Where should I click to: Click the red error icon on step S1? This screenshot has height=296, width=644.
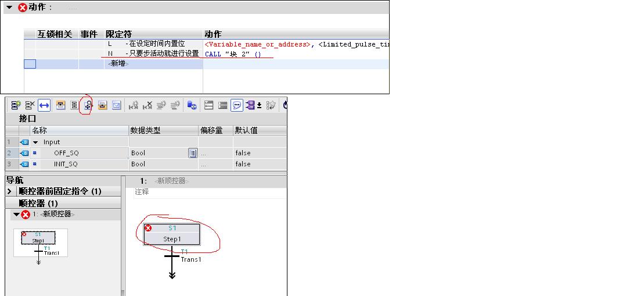click(148, 228)
